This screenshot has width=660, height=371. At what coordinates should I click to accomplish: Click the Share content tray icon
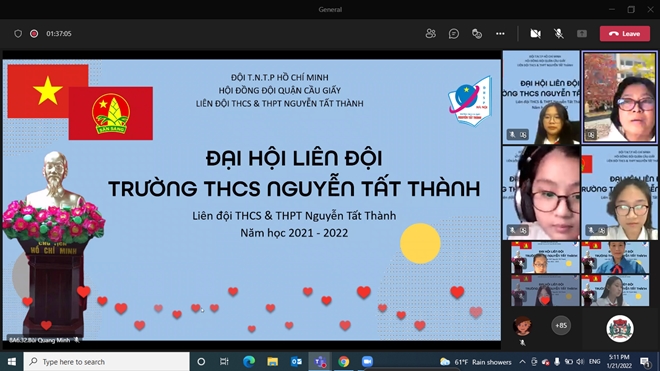pos(582,33)
